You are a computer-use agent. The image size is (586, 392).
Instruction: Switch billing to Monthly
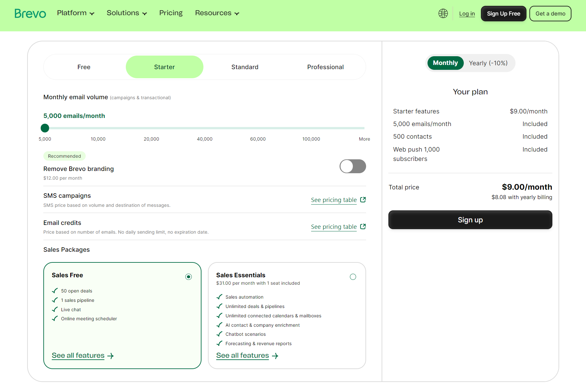445,63
